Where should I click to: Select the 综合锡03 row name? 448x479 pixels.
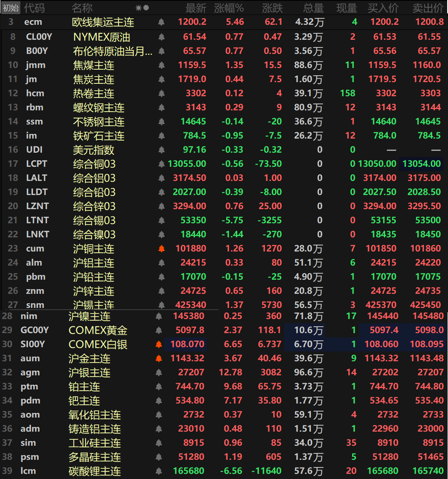(94, 220)
